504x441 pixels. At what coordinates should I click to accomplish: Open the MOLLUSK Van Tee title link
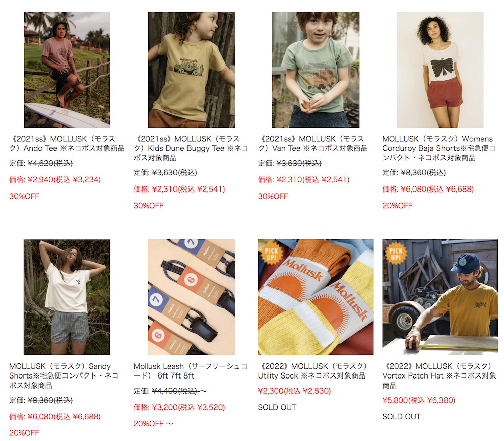point(313,143)
